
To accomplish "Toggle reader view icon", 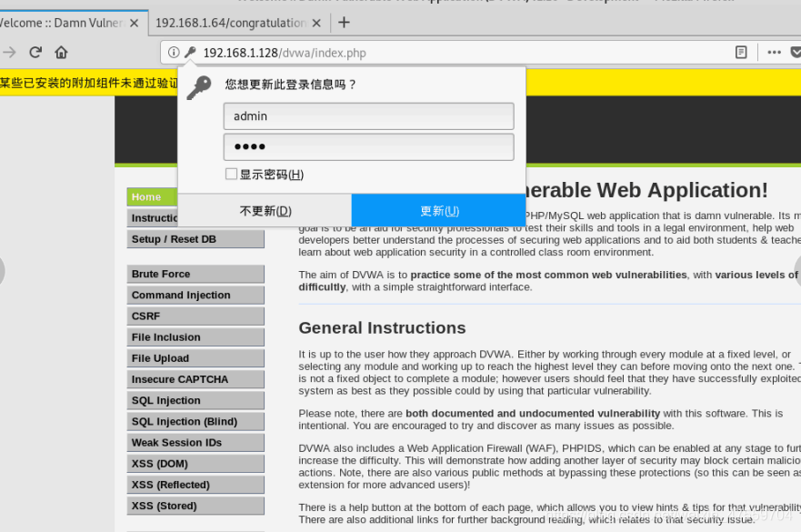I will point(741,52).
